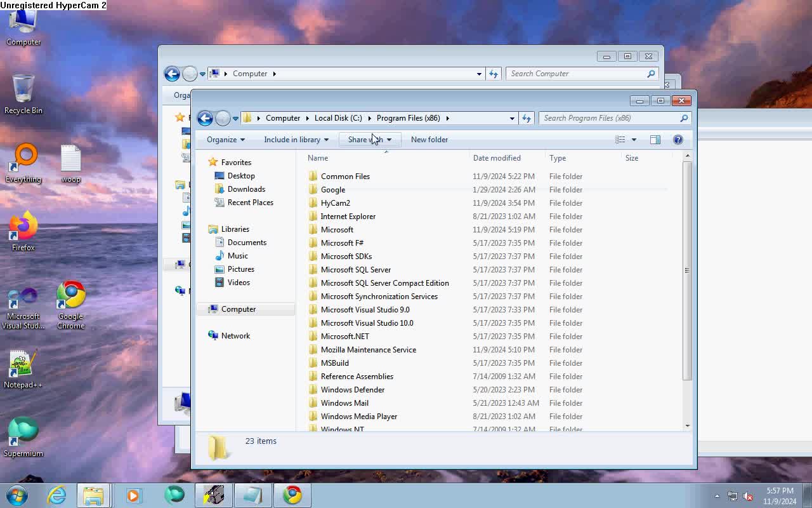Viewport: 812px width, 508px height.
Task: Click Computer in the Program Files breadcrumb
Action: 283,118
